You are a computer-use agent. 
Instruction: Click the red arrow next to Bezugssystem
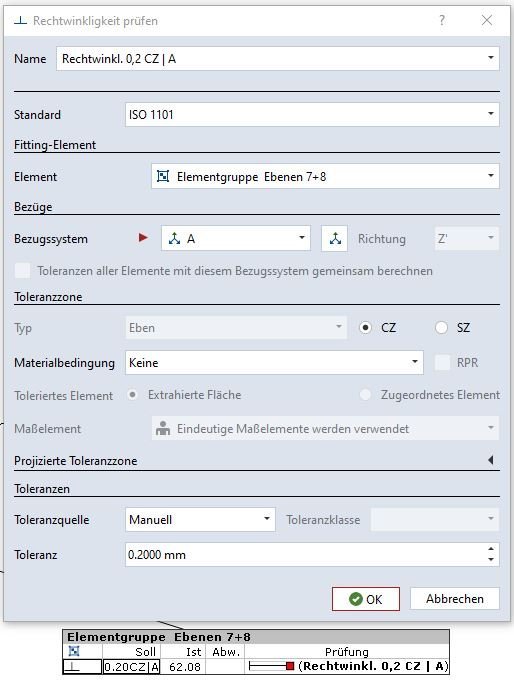143,238
